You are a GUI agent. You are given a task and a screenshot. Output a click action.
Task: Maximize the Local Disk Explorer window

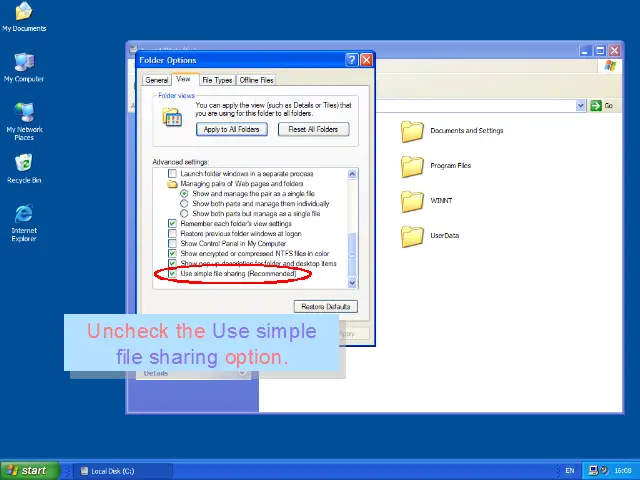[600, 51]
